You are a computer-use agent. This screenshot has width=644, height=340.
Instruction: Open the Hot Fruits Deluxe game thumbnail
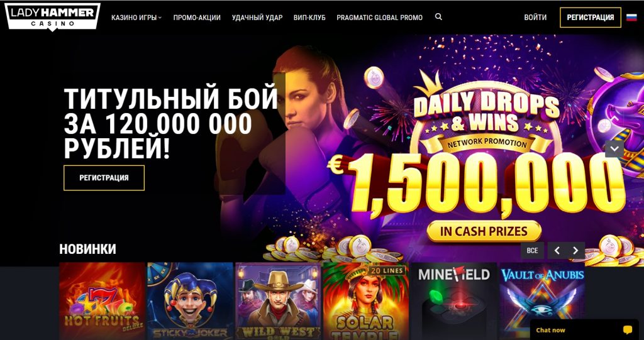click(102, 301)
